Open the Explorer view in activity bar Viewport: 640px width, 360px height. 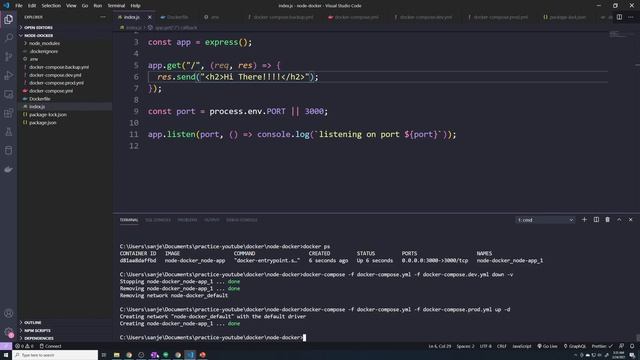pos(8,19)
